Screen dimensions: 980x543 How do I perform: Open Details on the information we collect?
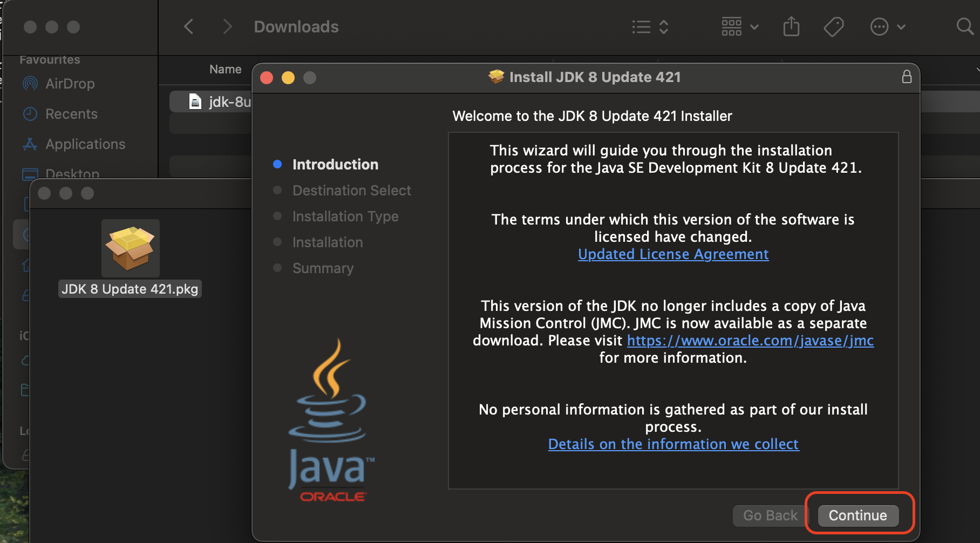(673, 444)
